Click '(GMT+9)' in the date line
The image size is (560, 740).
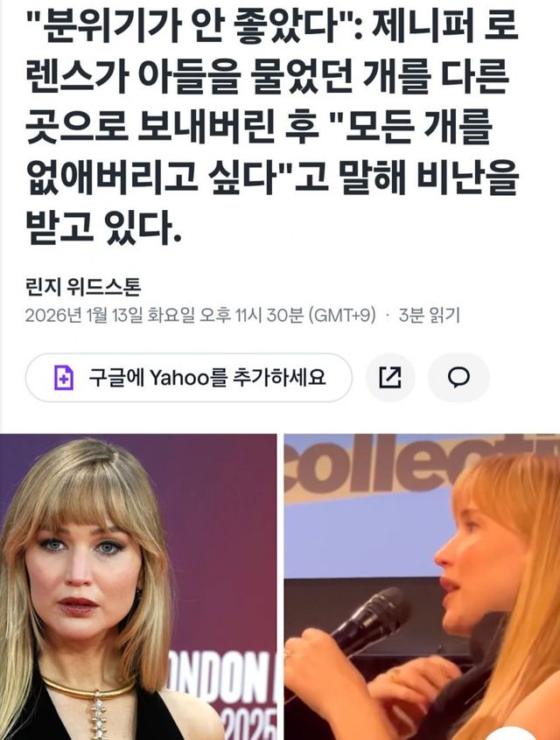click(342, 315)
